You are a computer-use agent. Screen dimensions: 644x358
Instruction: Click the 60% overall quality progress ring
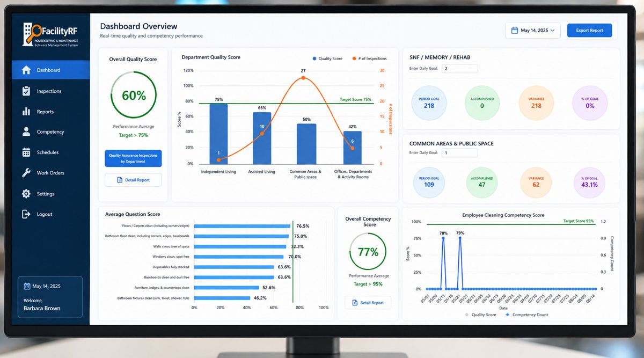pyautogui.click(x=134, y=95)
